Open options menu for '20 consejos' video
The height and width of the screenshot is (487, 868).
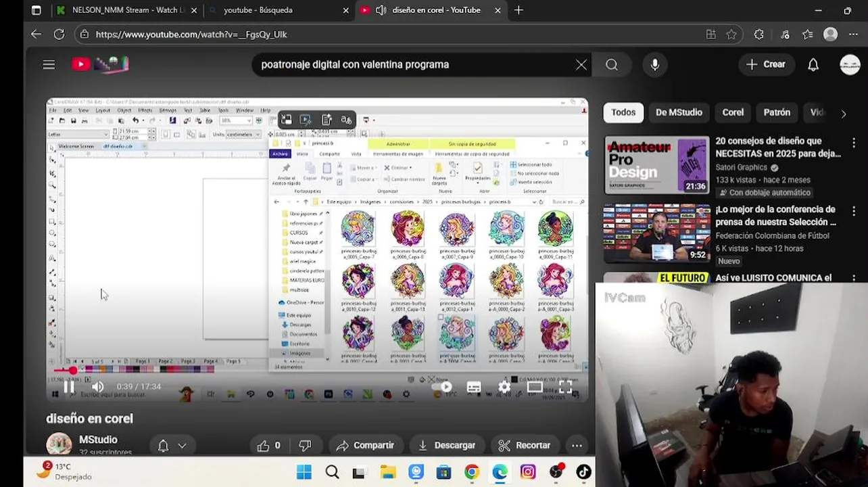854,143
